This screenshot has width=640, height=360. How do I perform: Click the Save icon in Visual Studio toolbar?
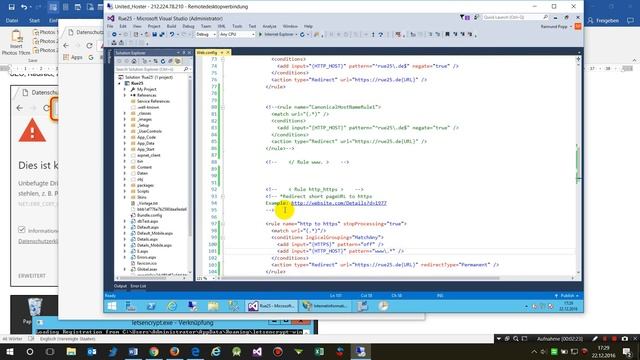coord(155,35)
